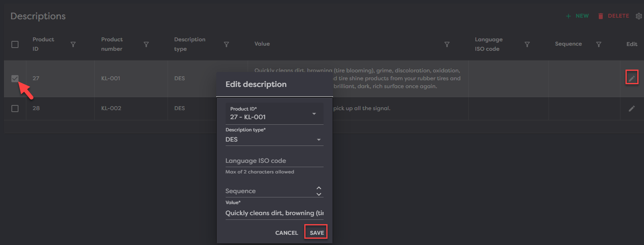This screenshot has width=644, height=245.
Task: Click the settings gear icon next to Delete
Action: (x=639, y=16)
